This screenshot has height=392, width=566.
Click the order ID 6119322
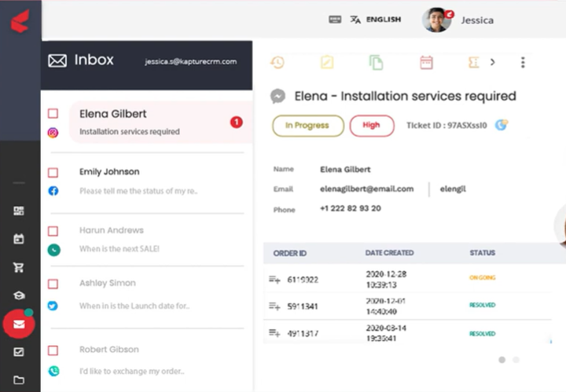303,280
